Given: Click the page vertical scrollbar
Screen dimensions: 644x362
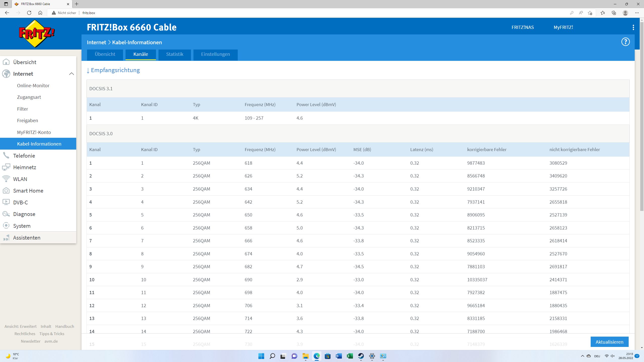Looking at the screenshot, I should 642,116.
